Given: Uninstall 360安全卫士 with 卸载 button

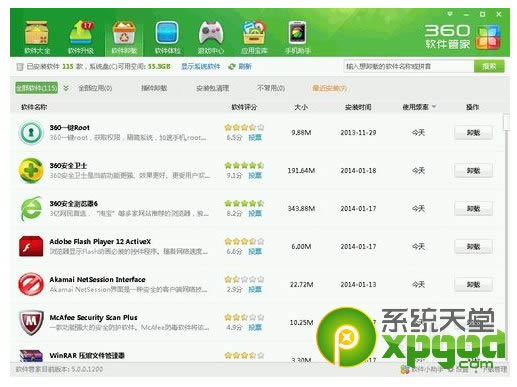Looking at the screenshot, I should [x=473, y=171].
